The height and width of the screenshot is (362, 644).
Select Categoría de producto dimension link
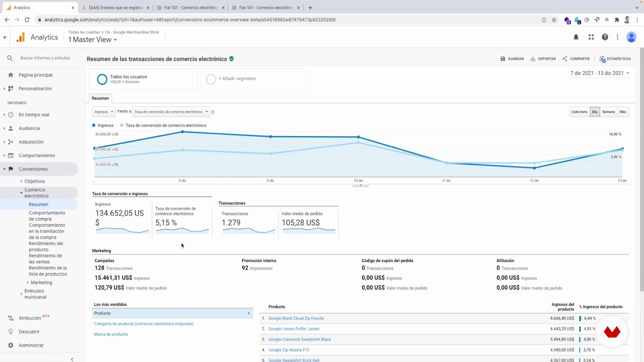[x=144, y=324]
